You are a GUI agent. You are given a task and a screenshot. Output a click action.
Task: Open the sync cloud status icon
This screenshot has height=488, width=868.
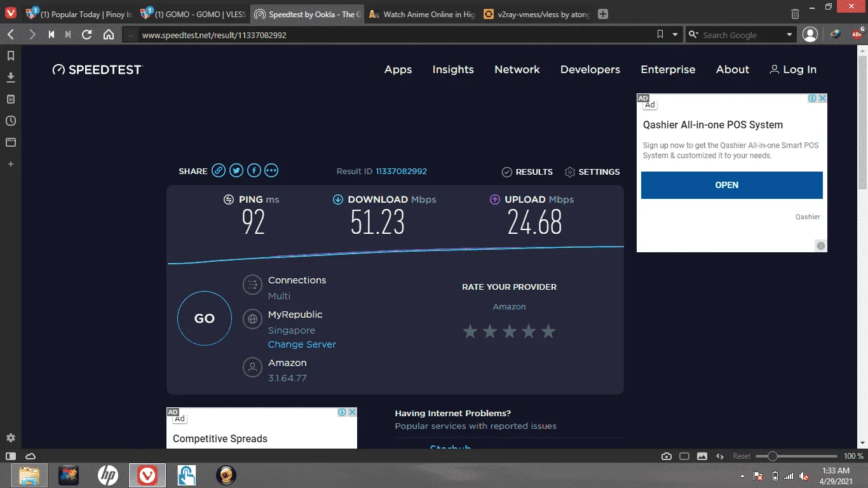point(30,456)
